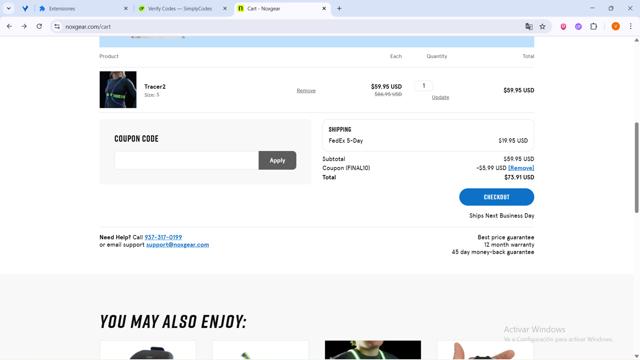Click the 12 month warranty text
This screenshot has width=640, height=360.
click(509, 245)
